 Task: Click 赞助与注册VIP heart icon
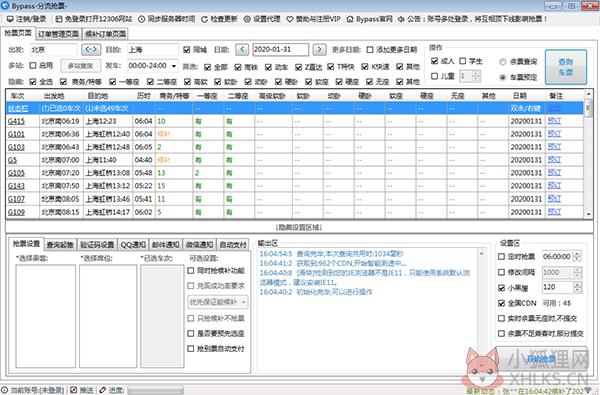coord(290,19)
